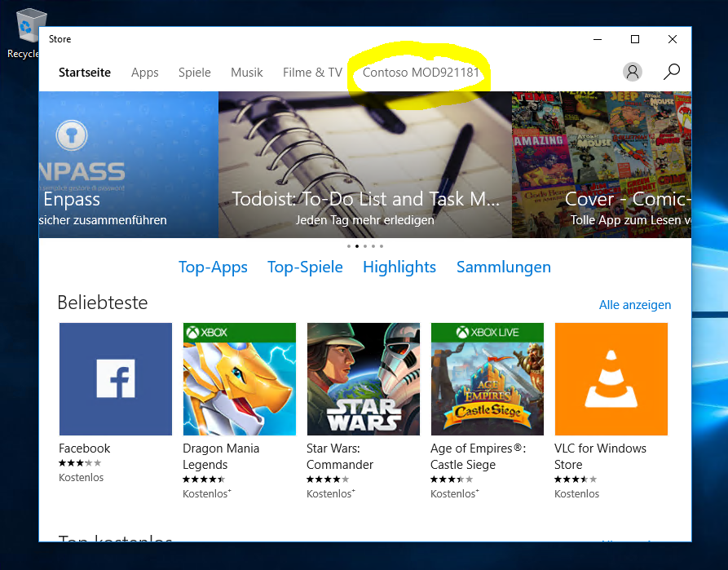Click Alle anzeigen for Beliebteste
The image size is (728, 570).
tap(635, 305)
